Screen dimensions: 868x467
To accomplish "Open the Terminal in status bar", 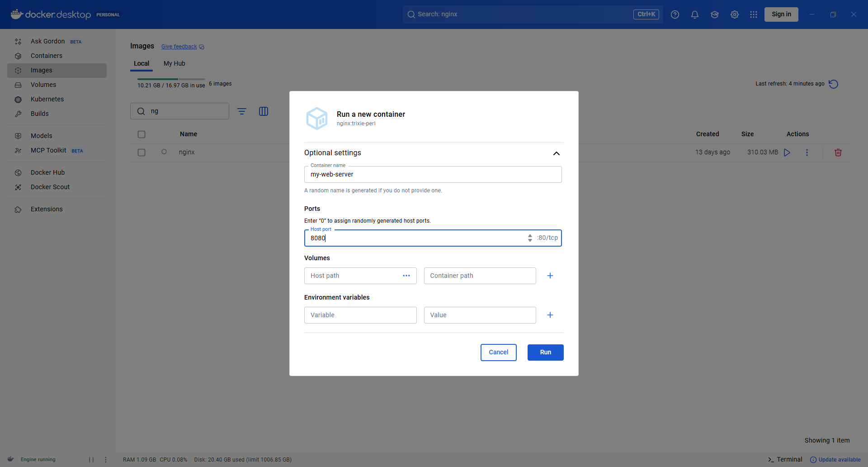I will [x=785, y=459].
